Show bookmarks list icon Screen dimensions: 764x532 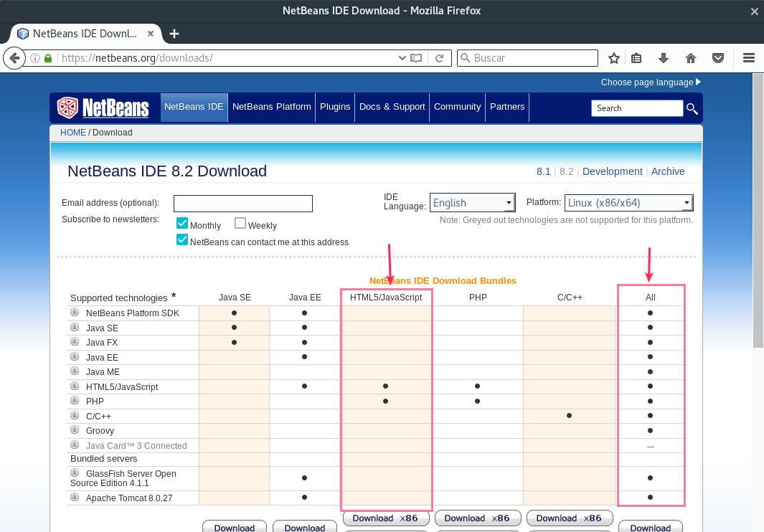click(x=636, y=59)
